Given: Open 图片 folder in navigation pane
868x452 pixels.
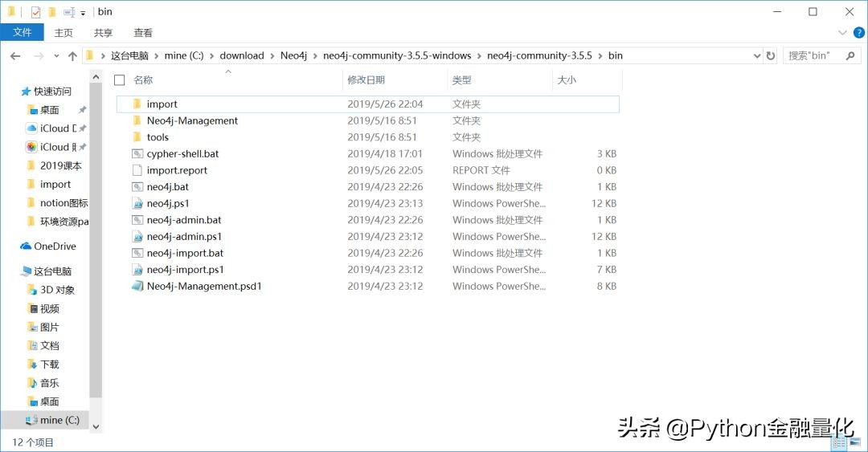Looking at the screenshot, I should click(43, 328).
